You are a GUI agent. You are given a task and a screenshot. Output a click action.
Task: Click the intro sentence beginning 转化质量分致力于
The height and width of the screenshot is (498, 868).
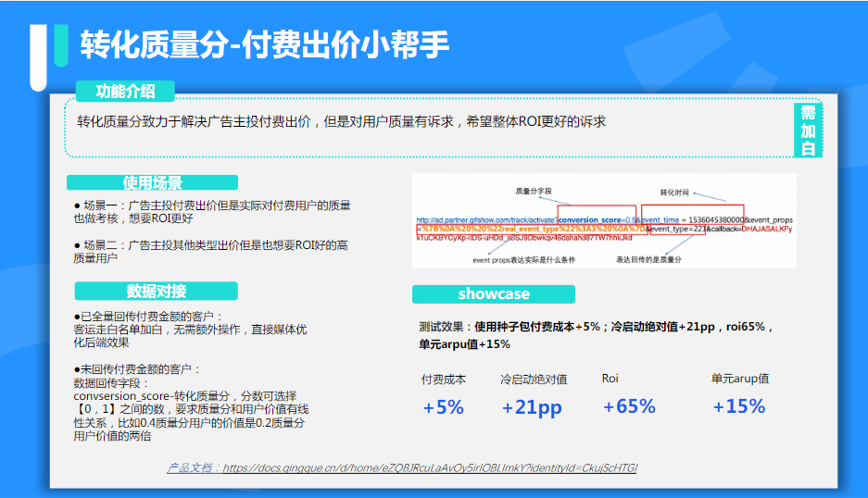coord(342,122)
